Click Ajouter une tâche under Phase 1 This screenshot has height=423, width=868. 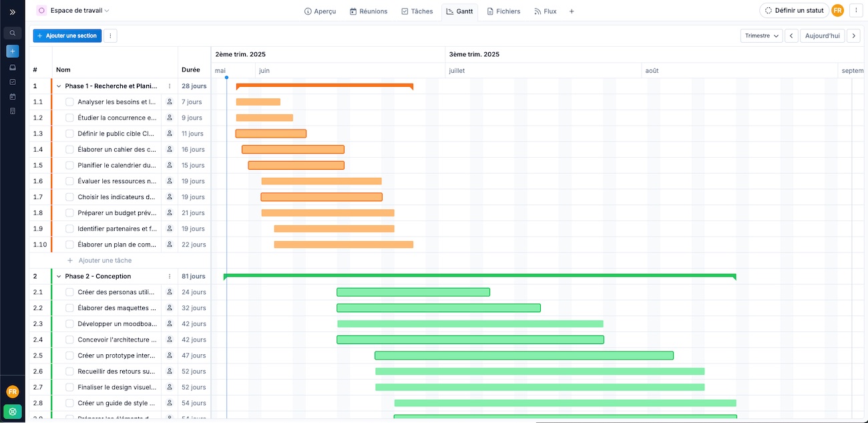point(105,261)
